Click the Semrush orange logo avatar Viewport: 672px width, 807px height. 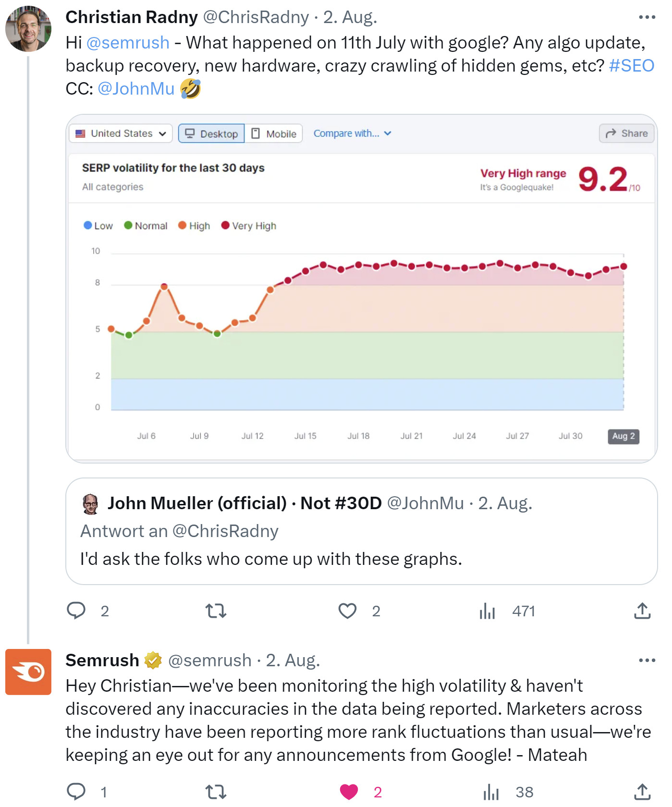(28, 672)
